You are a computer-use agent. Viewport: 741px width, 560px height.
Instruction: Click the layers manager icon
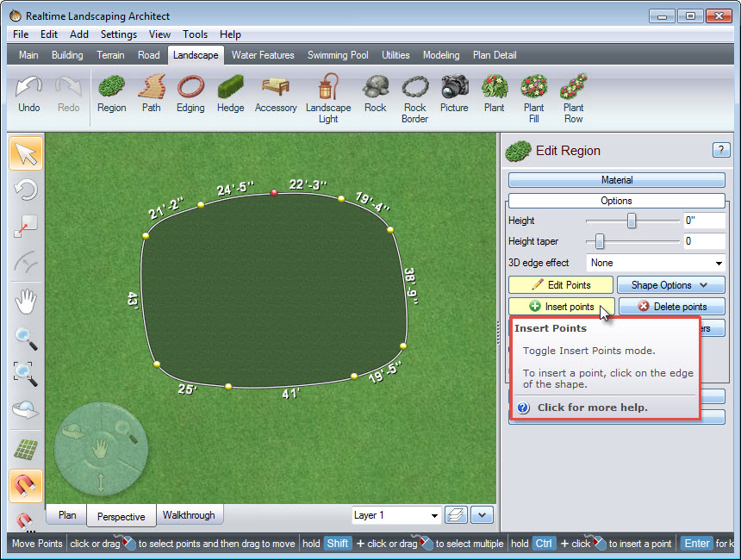(456, 515)
